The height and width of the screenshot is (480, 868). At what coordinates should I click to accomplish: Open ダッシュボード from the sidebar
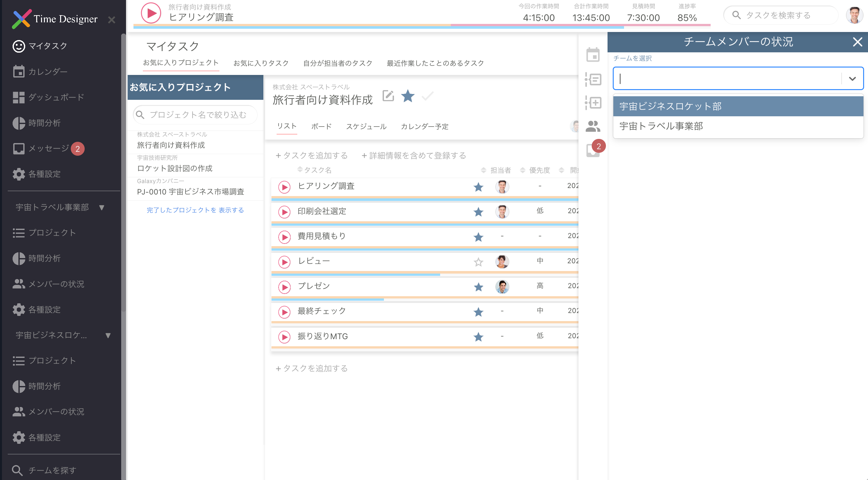click(56, 97)
